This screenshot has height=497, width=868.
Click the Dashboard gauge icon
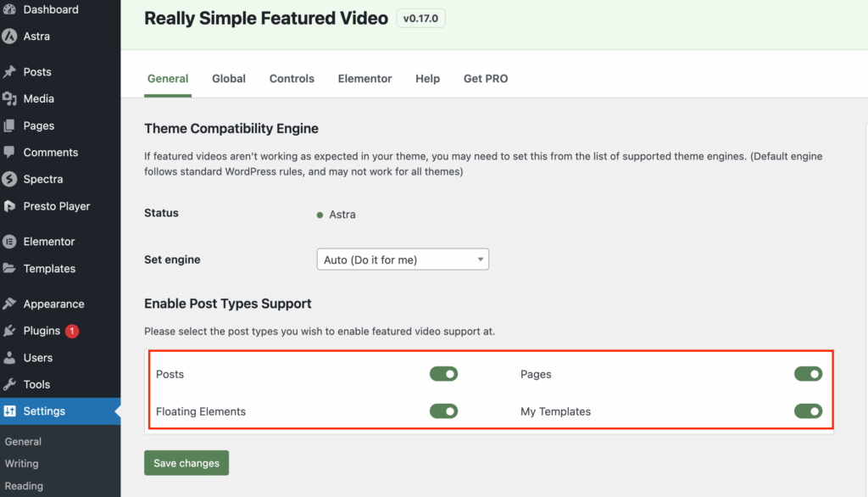[x=9, y=9]
